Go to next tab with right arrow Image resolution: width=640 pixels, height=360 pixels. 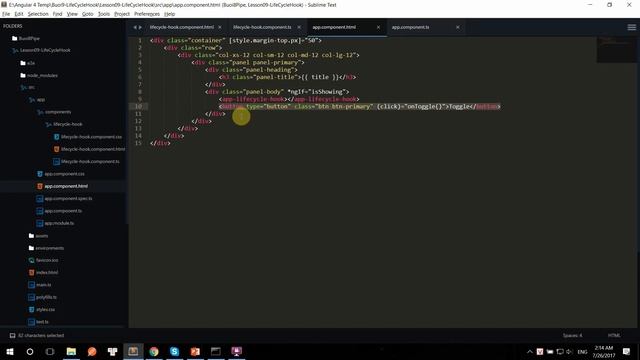[140, 27]
